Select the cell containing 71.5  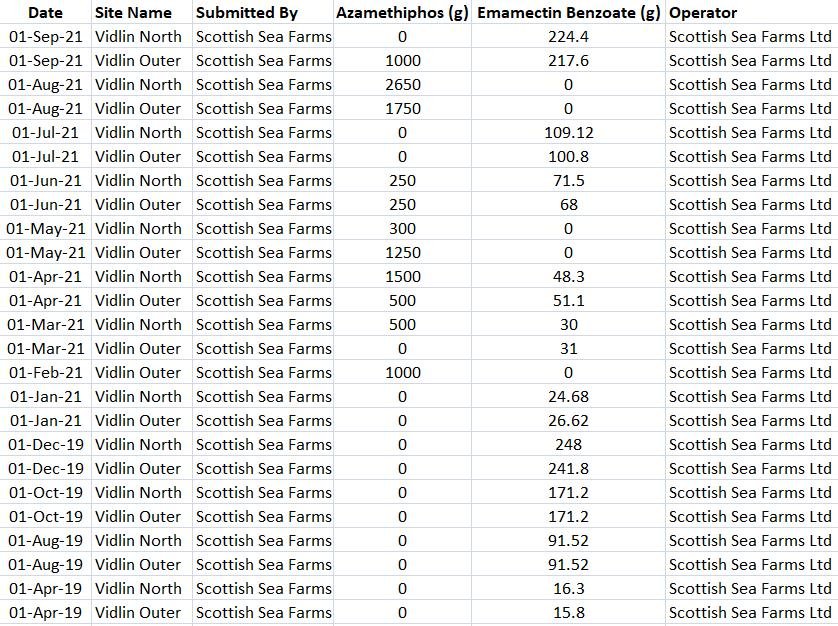[569, 181]
